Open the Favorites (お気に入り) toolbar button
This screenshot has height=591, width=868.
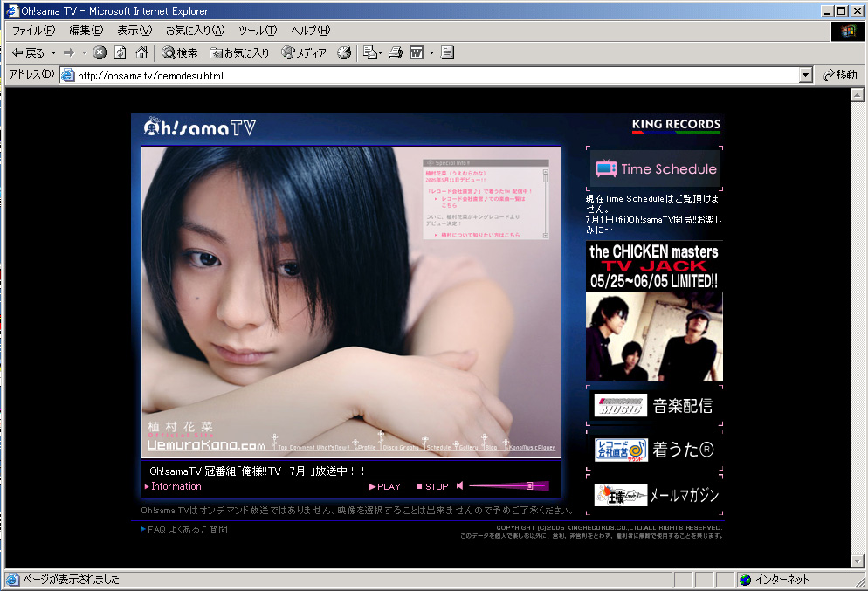(239, 53)
